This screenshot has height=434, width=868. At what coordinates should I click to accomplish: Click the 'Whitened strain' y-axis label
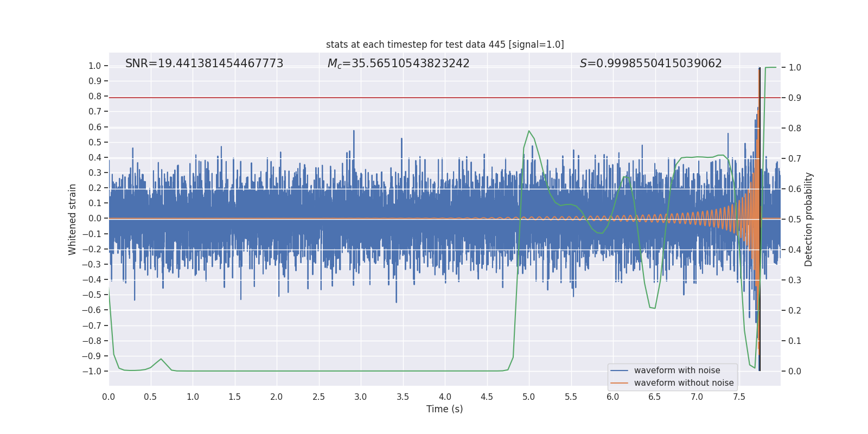click(72, 219)
